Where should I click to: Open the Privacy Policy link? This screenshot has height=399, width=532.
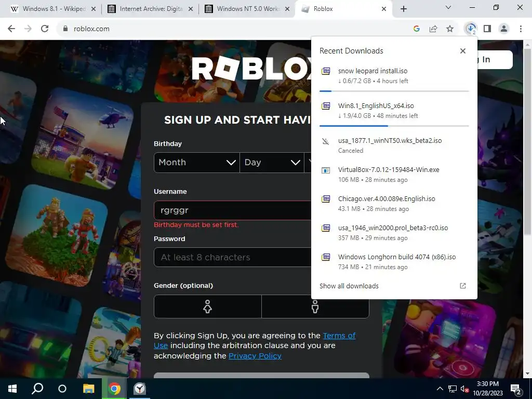[x=255, y=356]
